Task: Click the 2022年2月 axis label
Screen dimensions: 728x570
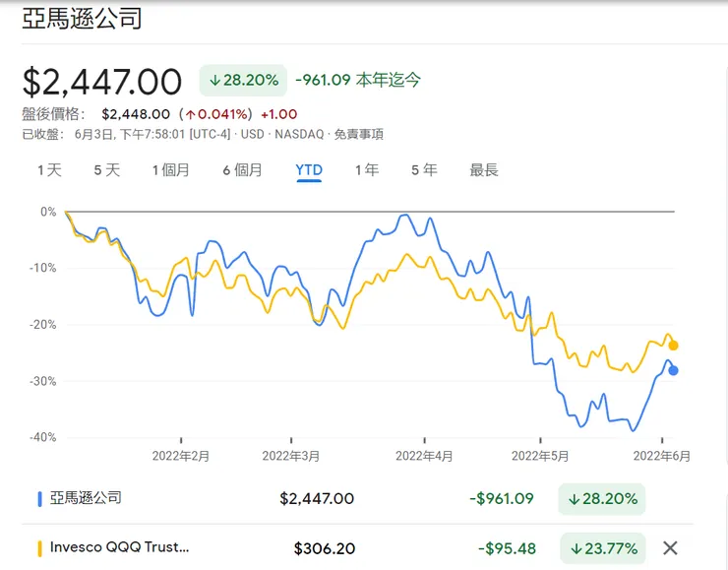Action: tap(181, 456)
